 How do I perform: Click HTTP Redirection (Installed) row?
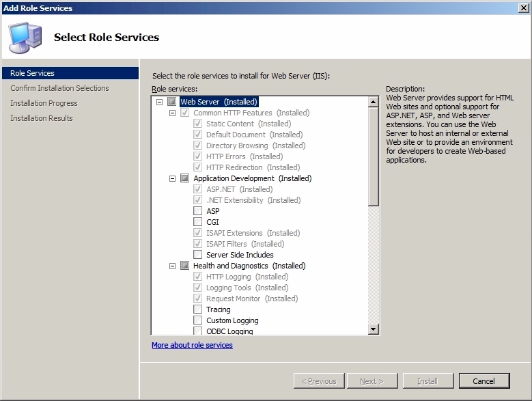(253, 167)
